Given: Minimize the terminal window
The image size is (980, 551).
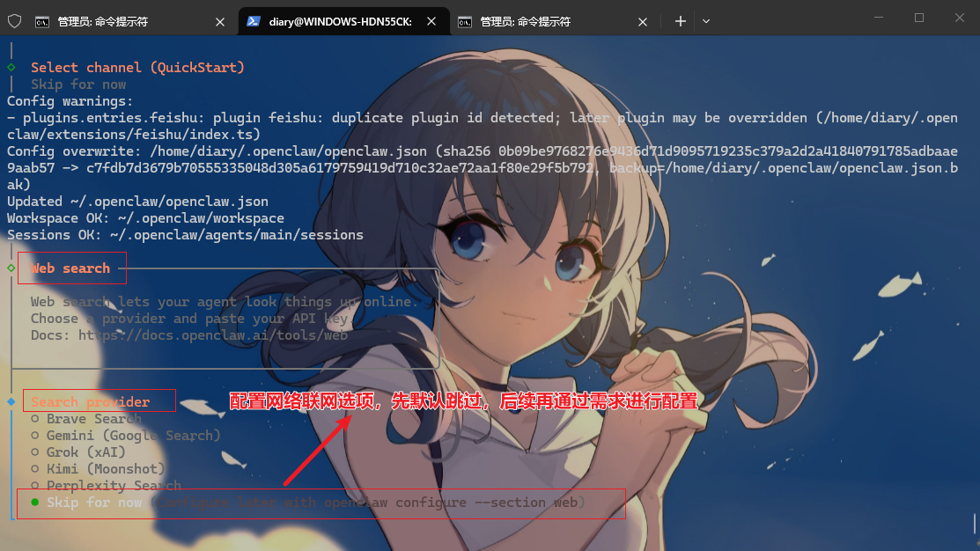Looking at the screenshot, I should [x=879, y=18].
